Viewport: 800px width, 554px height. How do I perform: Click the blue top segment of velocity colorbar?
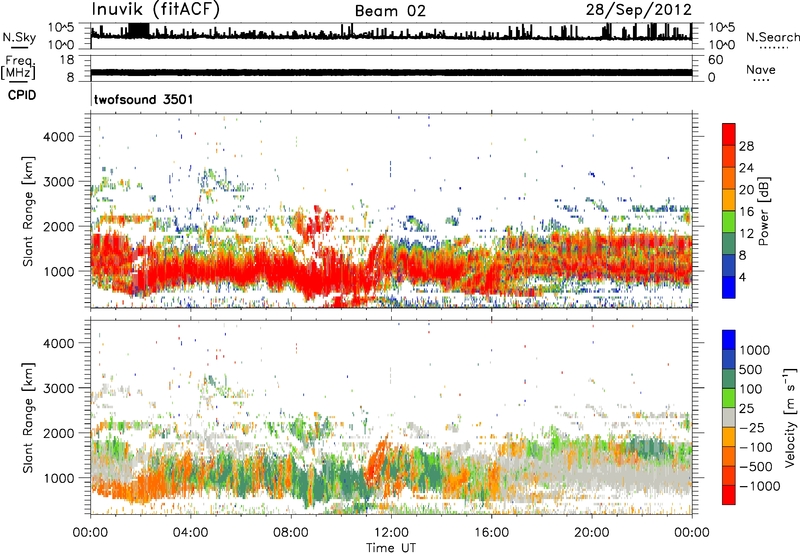click(729, 340)
